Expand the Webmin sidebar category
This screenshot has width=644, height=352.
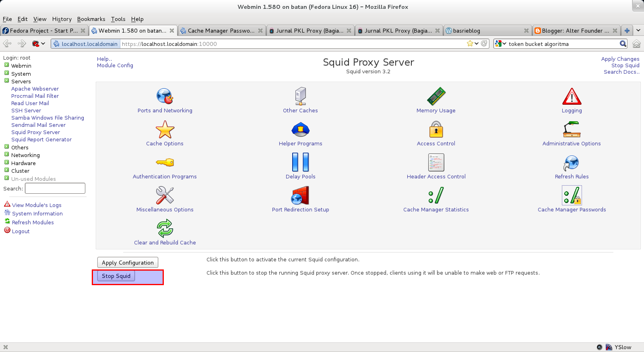(x=6, y=65)
